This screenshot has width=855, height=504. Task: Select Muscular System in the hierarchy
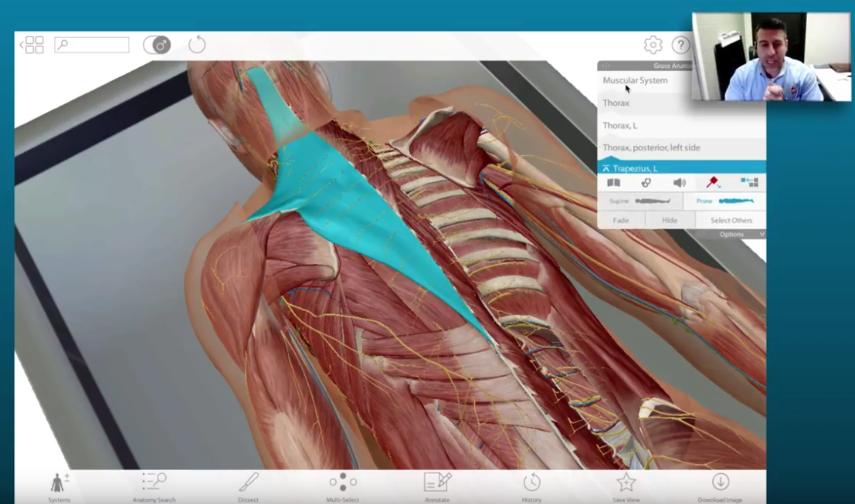click(635, 80)
